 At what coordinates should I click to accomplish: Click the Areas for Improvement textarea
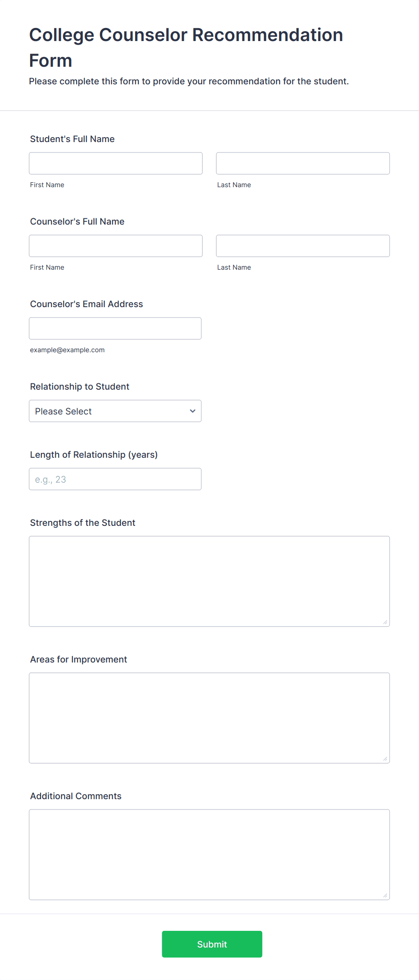pyautogui.click(x=209, y=718)
